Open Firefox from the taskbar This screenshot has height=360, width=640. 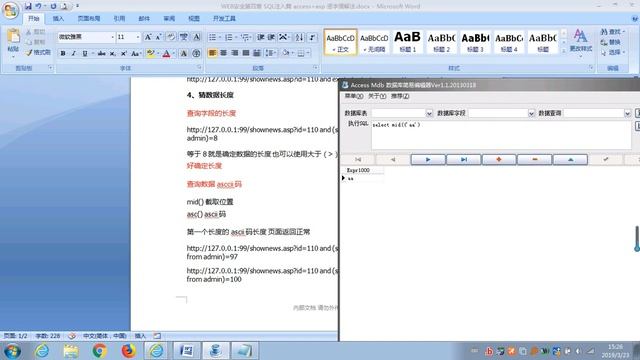coord(129,351)
